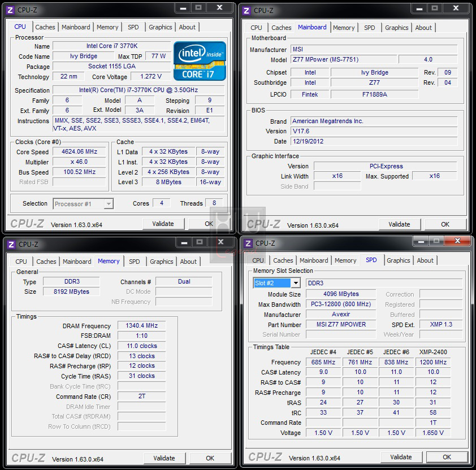This screenshot has height=470, width=476.
Task: Switch to SPD tab in the CPU window
Action: [133, 27]
